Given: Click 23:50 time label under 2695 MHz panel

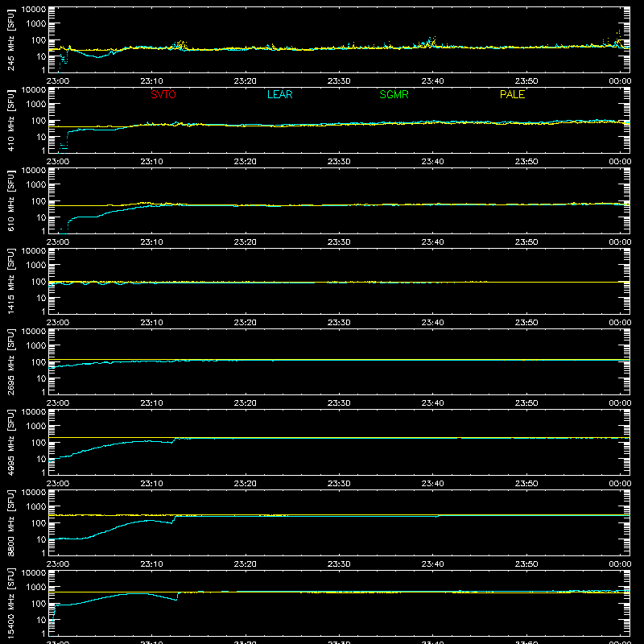Looking at the screenshot, I should point(526,403).
